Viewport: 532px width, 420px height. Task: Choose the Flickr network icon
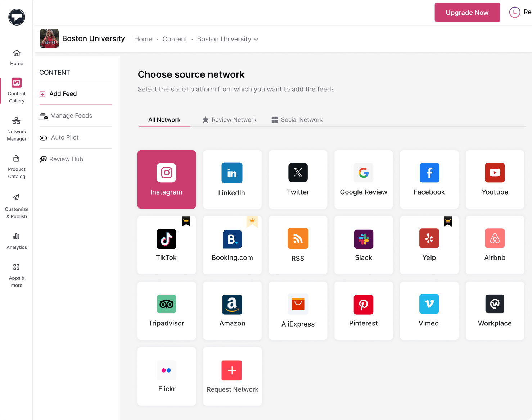(x=167, y=370)
